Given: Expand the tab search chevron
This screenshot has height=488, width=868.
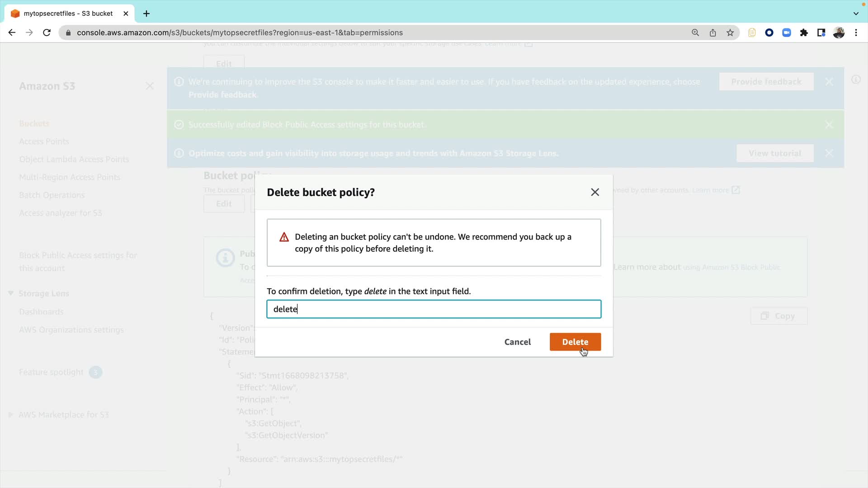Looking at the screenshot, I should point(856,14).
